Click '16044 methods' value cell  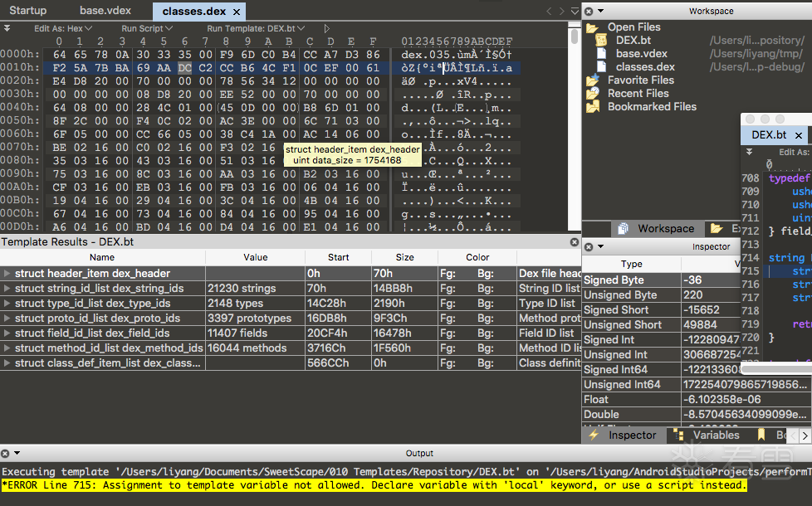[x=255, y=348]
